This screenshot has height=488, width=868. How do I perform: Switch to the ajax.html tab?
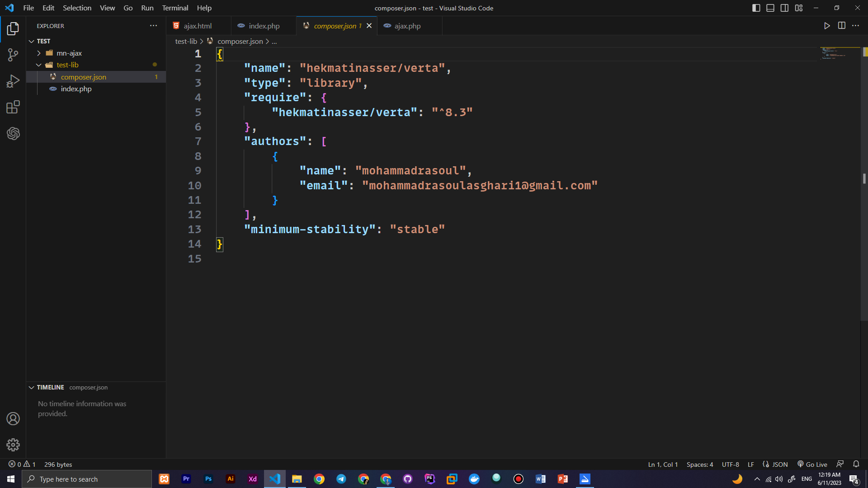click(198, 26)
